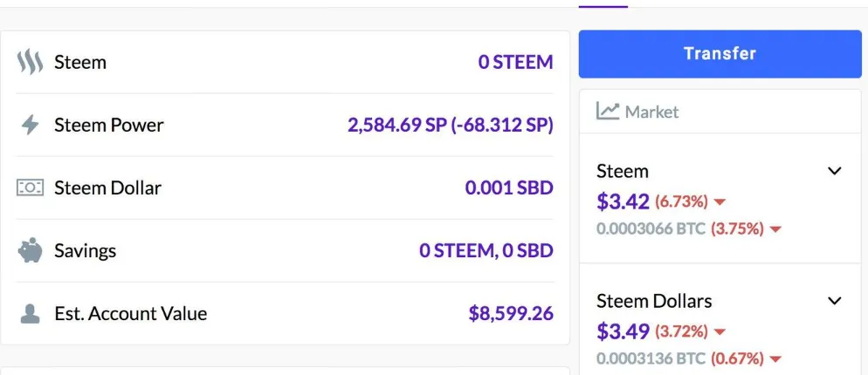Click the Steem Power lightning bolt icon

pyautogui.click(x=30, y=125)
